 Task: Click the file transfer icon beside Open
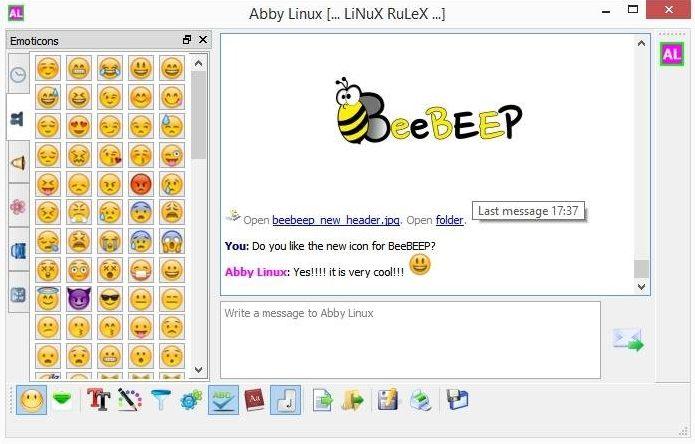coord(233,216)
